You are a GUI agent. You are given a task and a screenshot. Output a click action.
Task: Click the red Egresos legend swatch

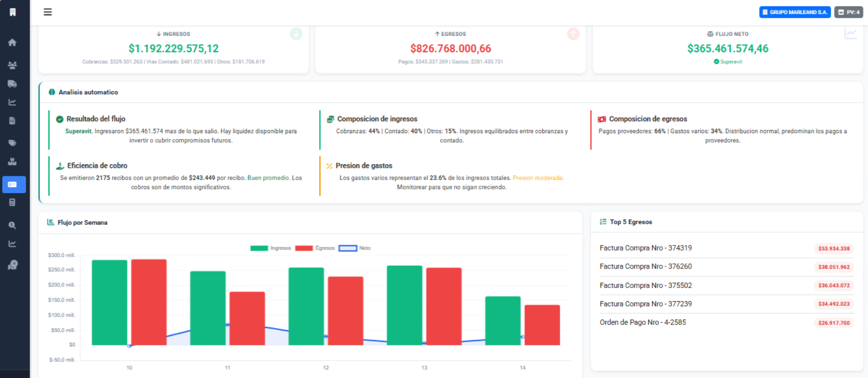304,248
